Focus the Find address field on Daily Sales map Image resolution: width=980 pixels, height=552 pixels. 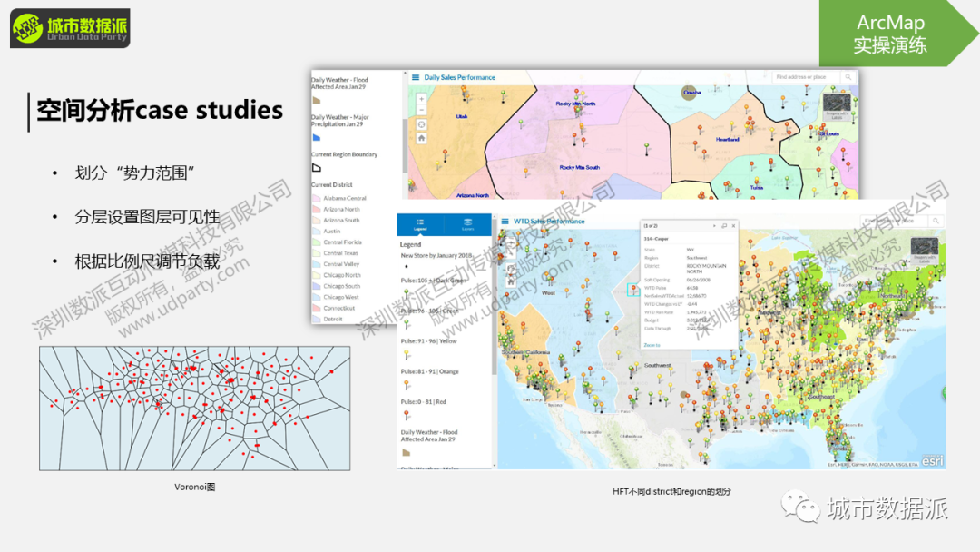807,77
